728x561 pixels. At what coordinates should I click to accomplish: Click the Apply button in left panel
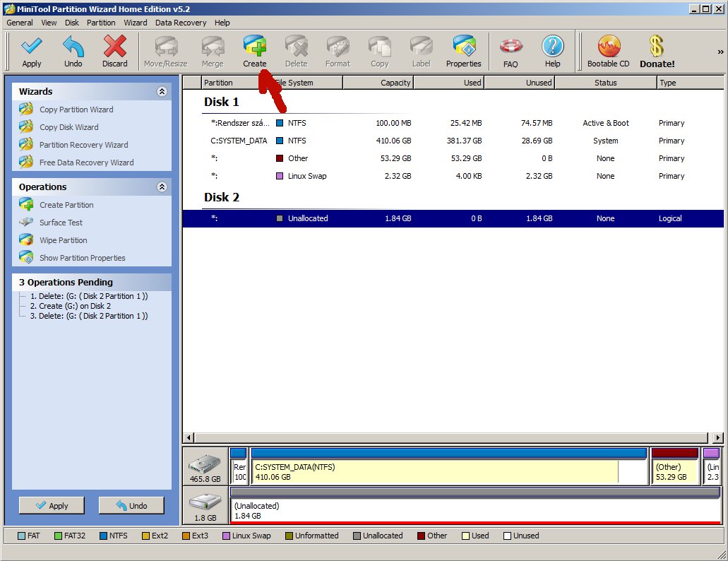(52, 505)
